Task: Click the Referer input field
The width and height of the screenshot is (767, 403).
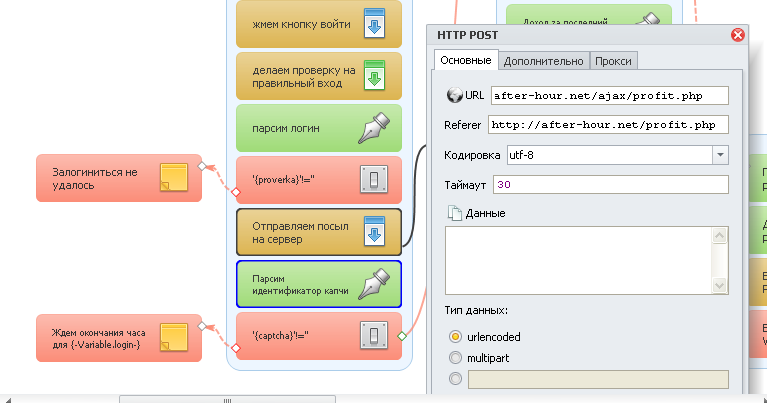Action: 609,125
